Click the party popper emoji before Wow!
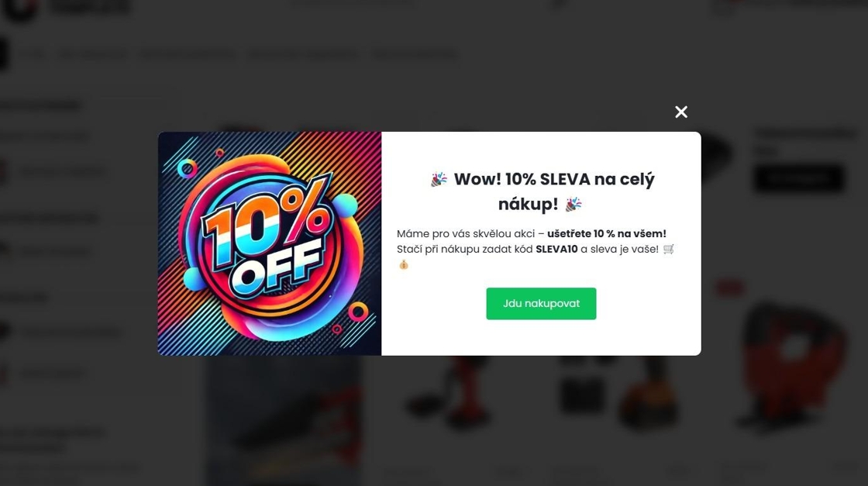The height and width of the screenshot is (486, 868). click(x=439, y=179)
